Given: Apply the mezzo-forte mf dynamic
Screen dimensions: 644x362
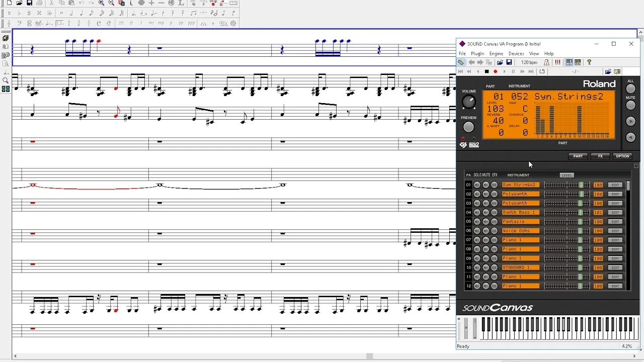Looking at the screenshot, I should pyautogui.click(x=151, y=23).
